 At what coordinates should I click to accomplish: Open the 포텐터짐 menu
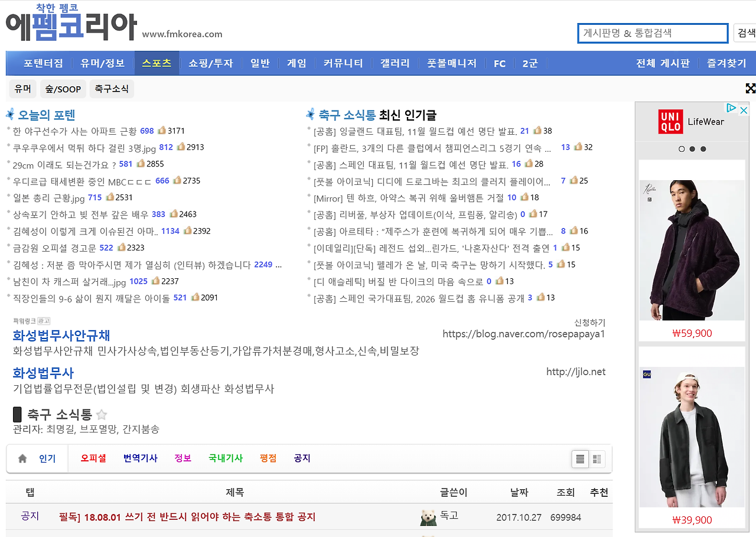pyautogui.click(x=43, y=63)
